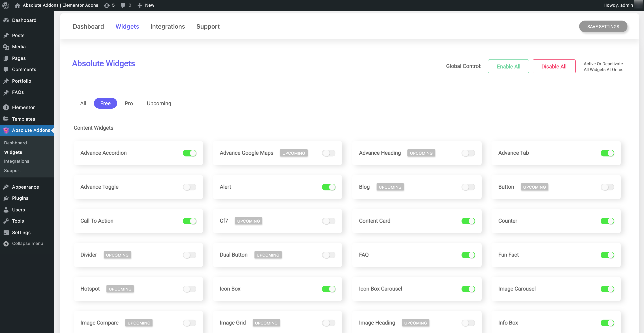Open the Dashboard tab in plugin header
644x333 pixels.
(88, 26)
